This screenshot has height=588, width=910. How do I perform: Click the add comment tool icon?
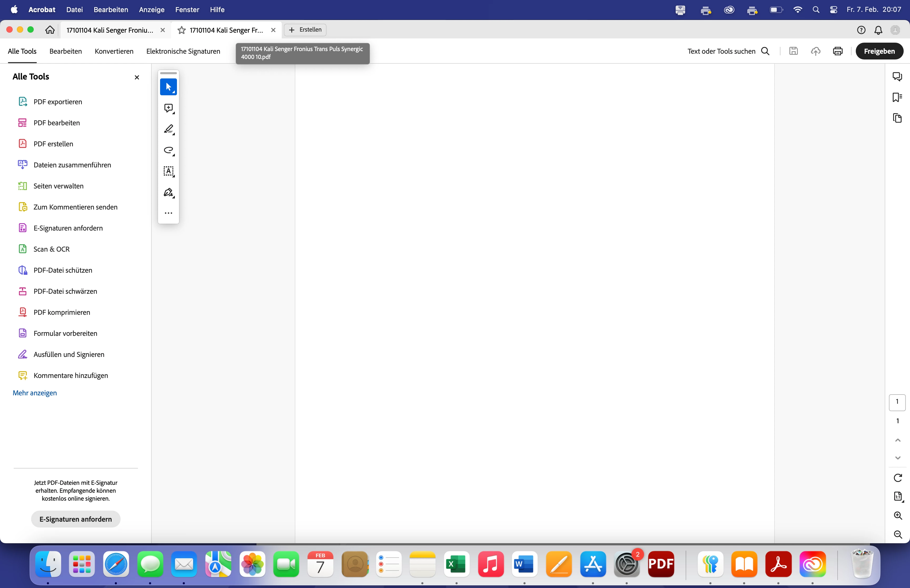tap(169, 108)
